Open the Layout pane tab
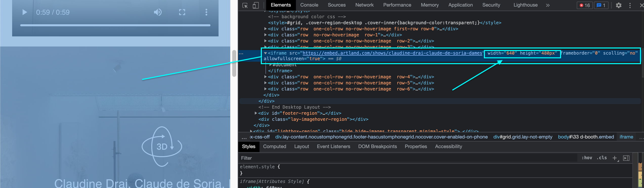Screen dimensions: 644x188 click(x=302, y=147)
